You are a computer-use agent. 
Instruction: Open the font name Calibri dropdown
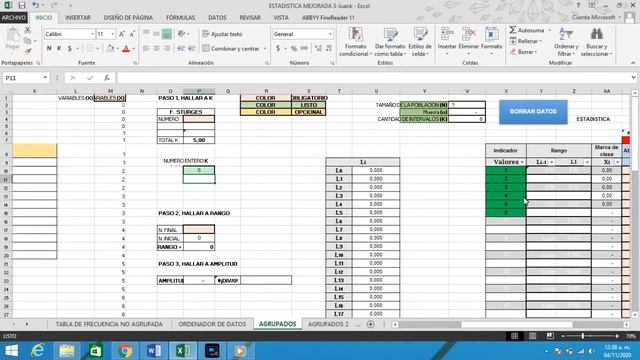[x=93, y=34]
